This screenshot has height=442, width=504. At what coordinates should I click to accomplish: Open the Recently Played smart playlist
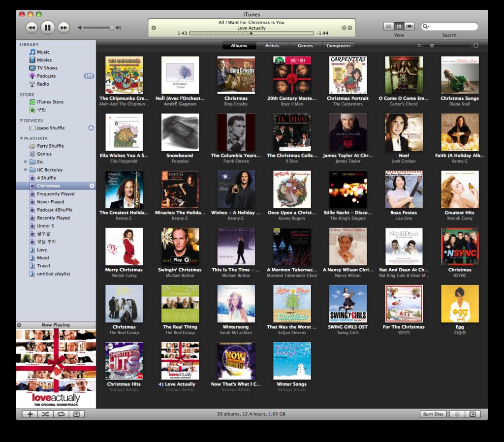pyautogui.click(x=53, y=218)
